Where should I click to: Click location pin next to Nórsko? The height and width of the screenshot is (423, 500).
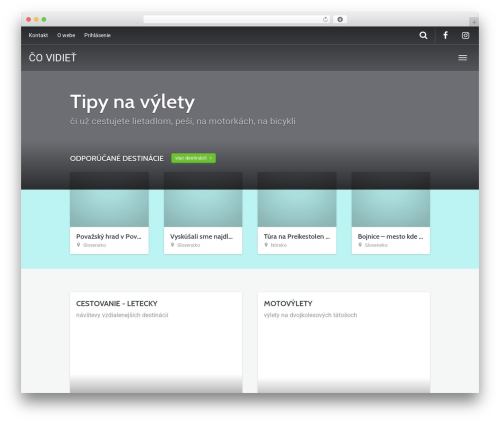266,245
